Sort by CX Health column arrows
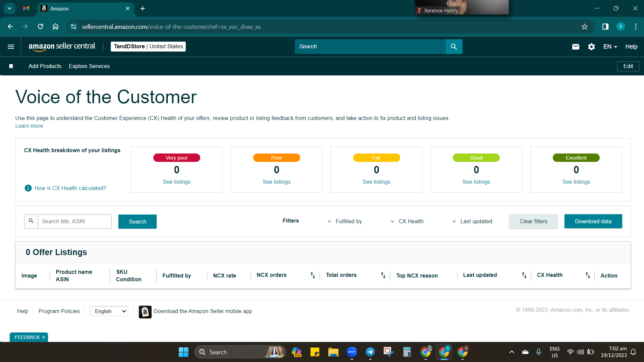The image size is (644, 362). point(588,275)
